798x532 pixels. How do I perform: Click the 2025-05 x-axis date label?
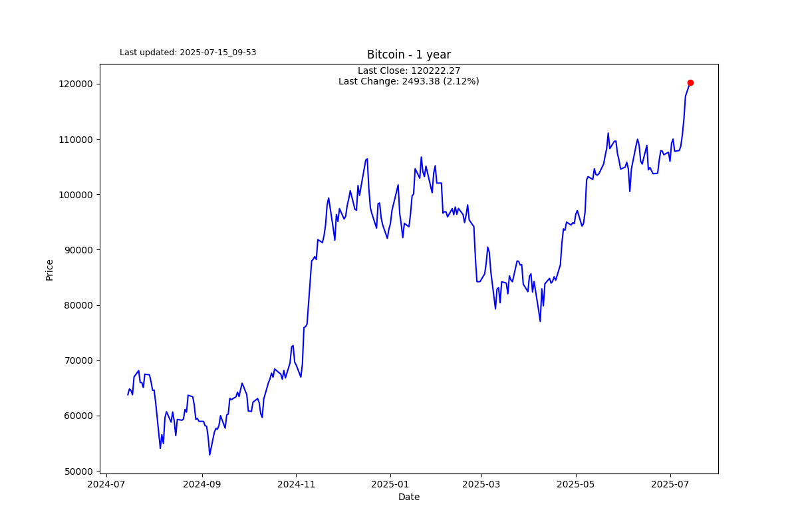tap(576, 484)
